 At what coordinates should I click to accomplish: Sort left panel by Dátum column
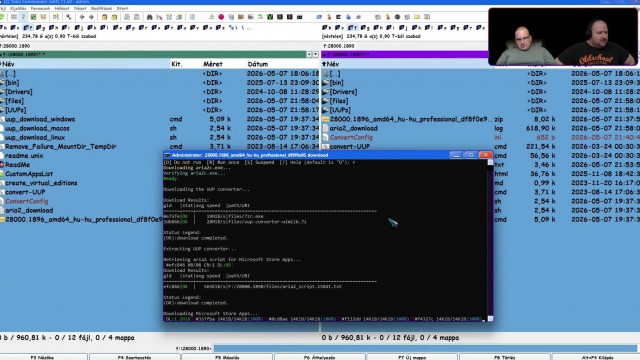pyautogui.click(x=258, y=64)
